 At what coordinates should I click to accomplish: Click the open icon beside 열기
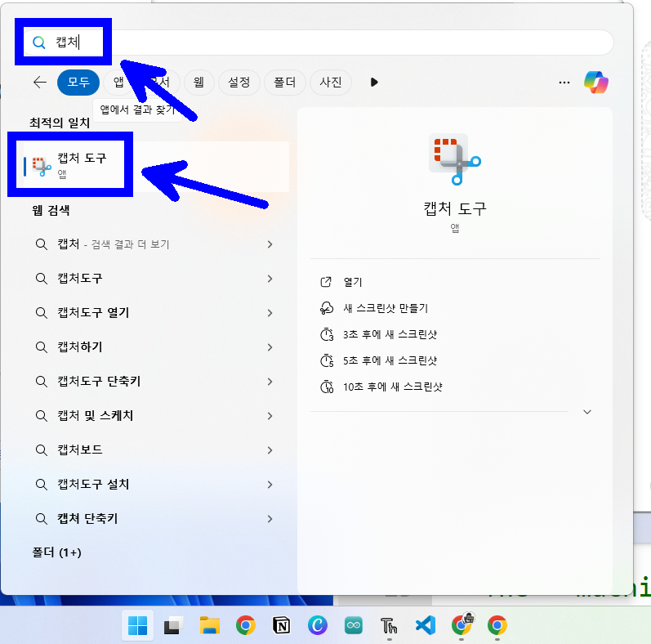(x=327, y=282)
